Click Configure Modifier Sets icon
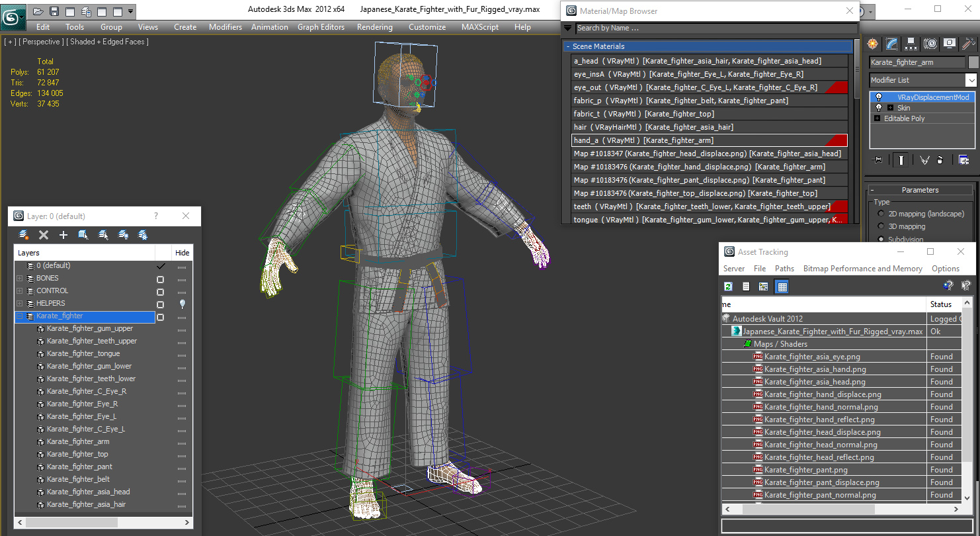Screen dimensions: 980x536 tap(963, 159)
